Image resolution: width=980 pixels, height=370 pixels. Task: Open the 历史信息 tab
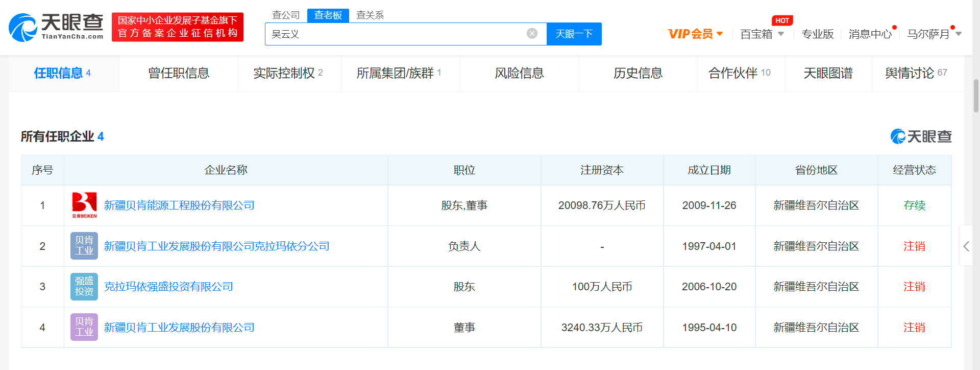tap(638, 73)
